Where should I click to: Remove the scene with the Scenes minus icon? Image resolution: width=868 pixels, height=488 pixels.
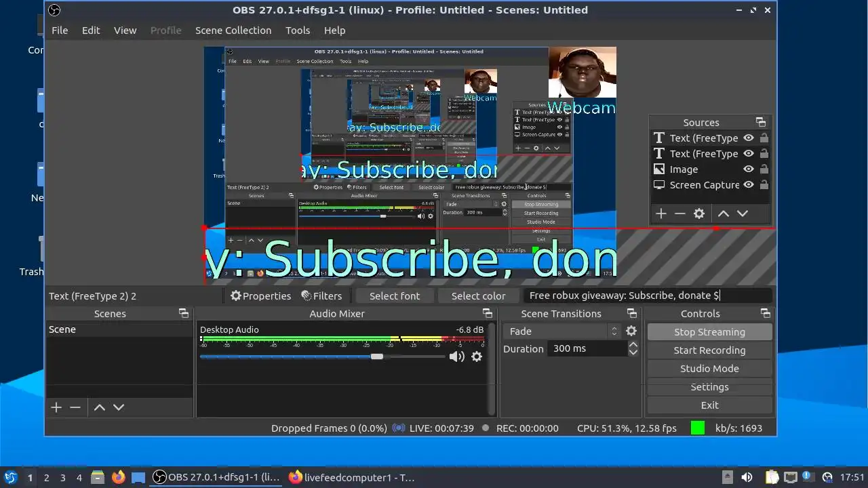pos(75,407)
